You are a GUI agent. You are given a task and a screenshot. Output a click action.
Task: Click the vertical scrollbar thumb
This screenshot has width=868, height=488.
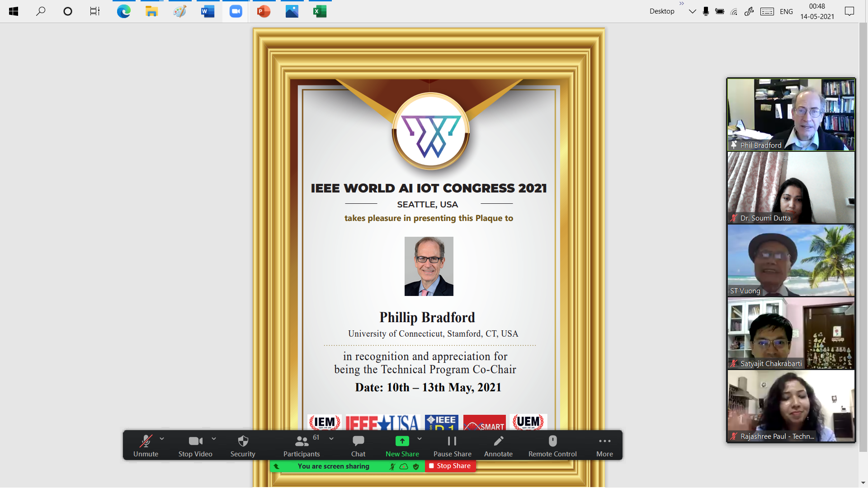point(863,237)
